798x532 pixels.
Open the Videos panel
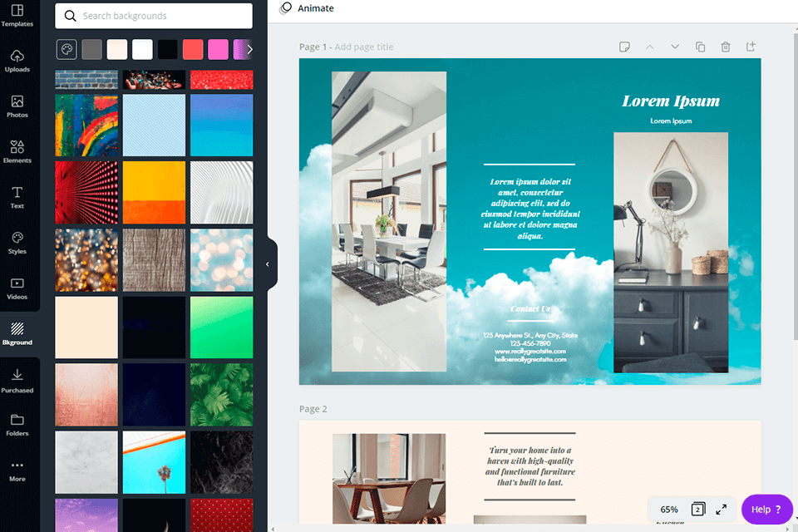(x=17, y=286)
